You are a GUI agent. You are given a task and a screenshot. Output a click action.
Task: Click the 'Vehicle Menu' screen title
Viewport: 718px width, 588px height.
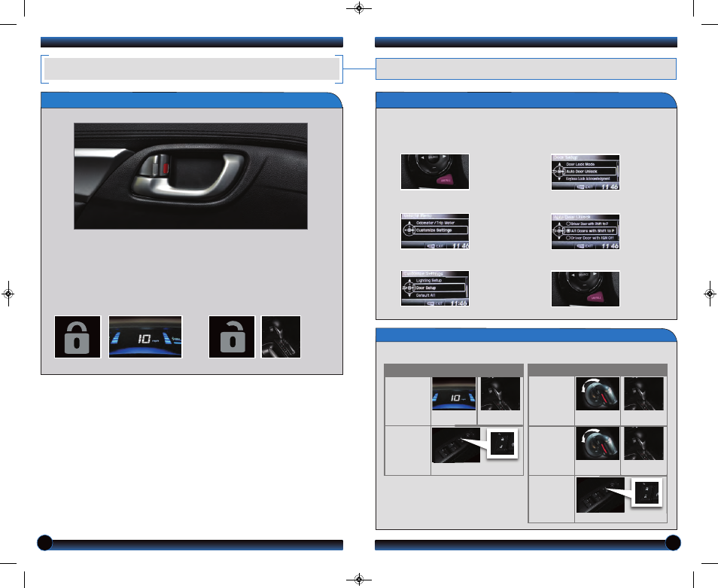pyautogui.click(x=417, y=215)
